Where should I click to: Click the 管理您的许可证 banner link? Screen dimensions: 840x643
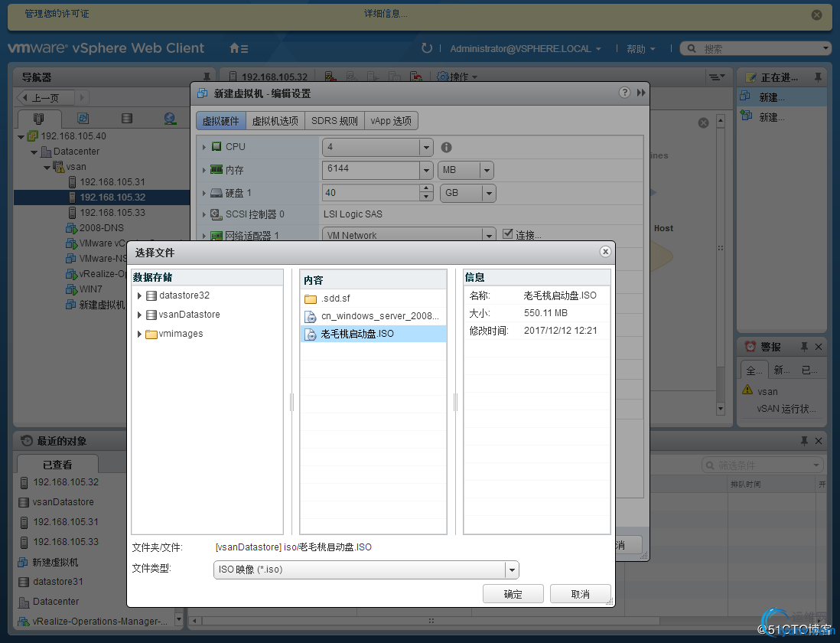[57, 14]
